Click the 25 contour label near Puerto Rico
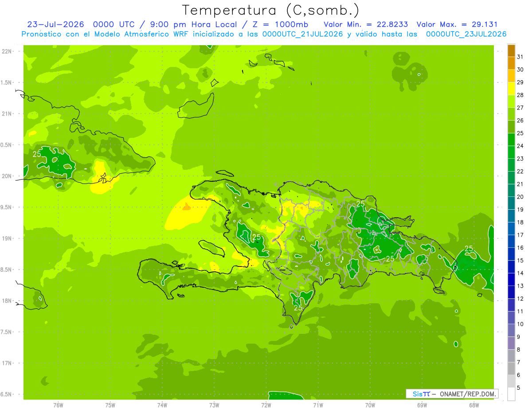Screen dimensions: 532x411 pos(469,248)
